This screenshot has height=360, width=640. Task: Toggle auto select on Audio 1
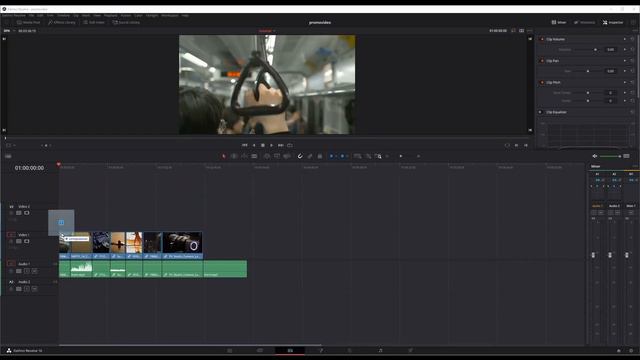(x=19, y=271)
